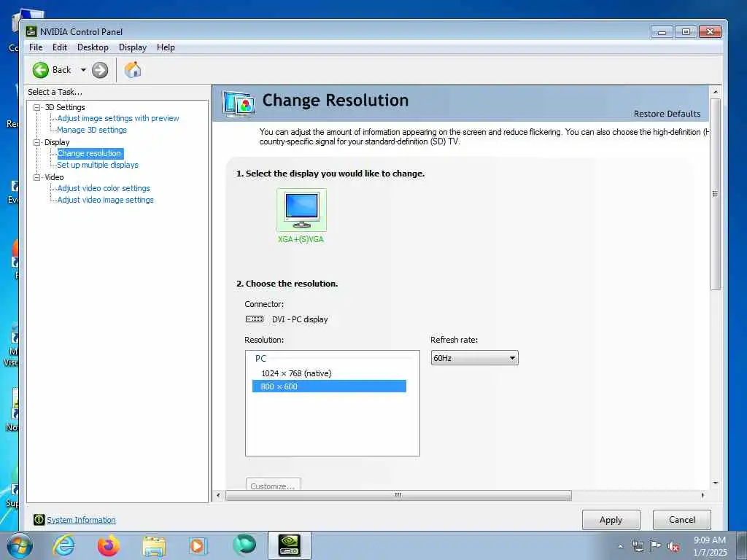The image size is (747, 560).
Task: Click the green Back arrow icon
Action: [41, 70]
